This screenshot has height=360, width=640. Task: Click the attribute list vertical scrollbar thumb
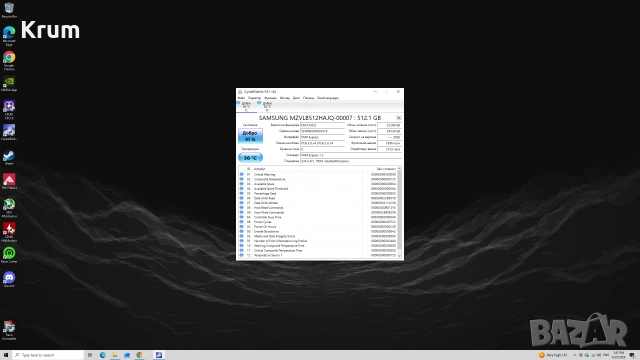pos(399,210)
